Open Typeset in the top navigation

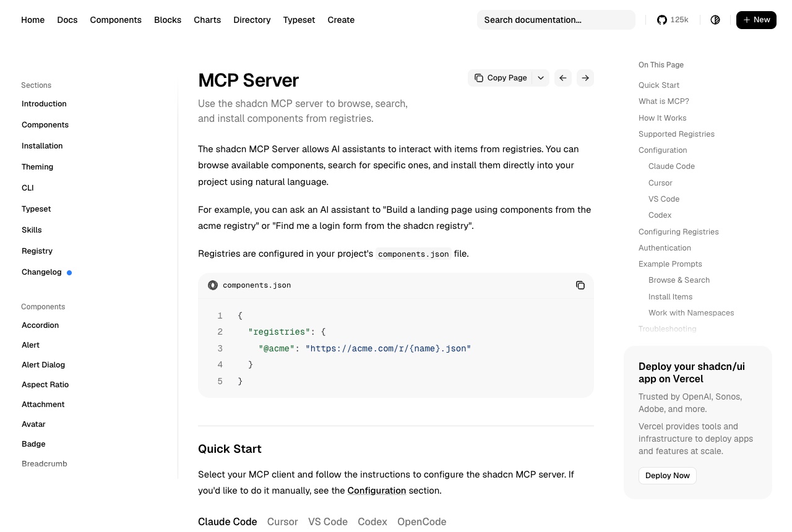299,20
